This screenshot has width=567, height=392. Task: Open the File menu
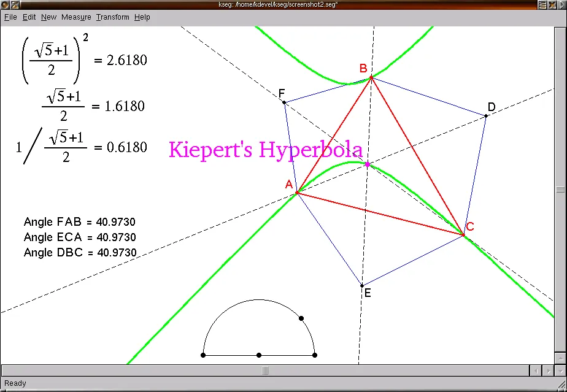pos(10,17)
